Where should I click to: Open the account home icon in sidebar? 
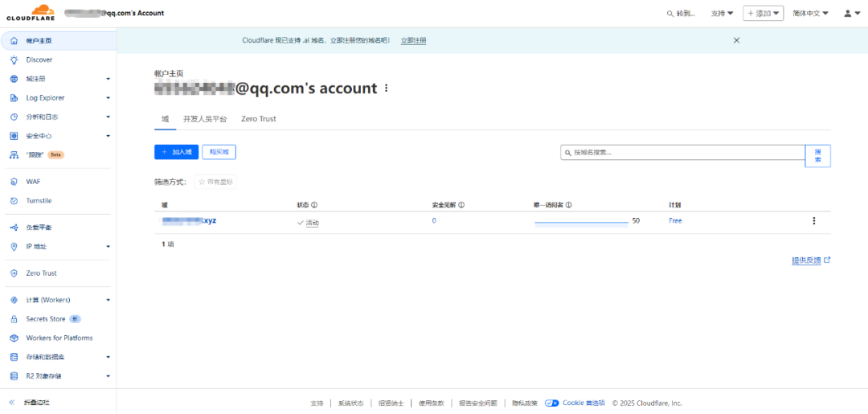(14, 41)
